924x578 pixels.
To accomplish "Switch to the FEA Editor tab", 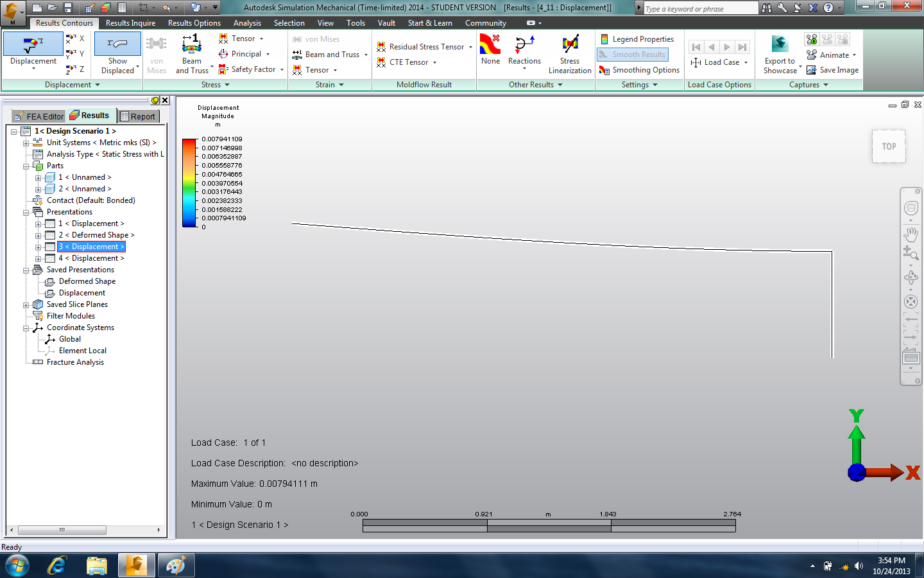I will pos(38,116).
